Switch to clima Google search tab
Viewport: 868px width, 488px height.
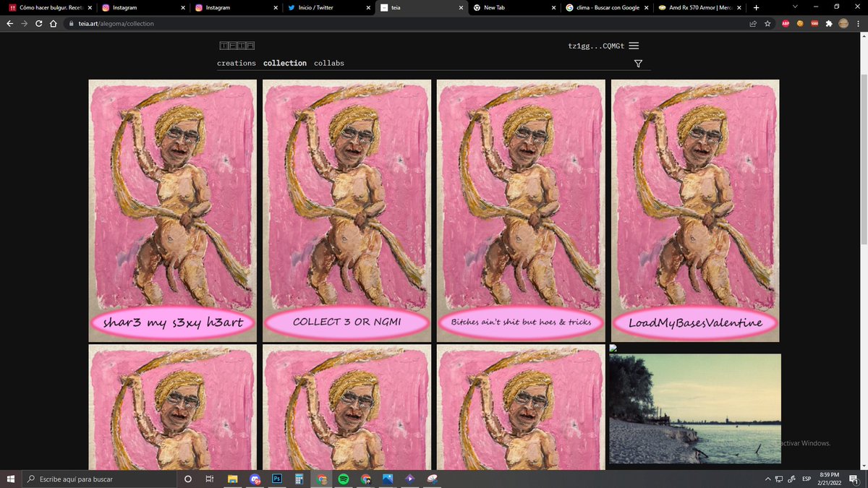[608, 7]
